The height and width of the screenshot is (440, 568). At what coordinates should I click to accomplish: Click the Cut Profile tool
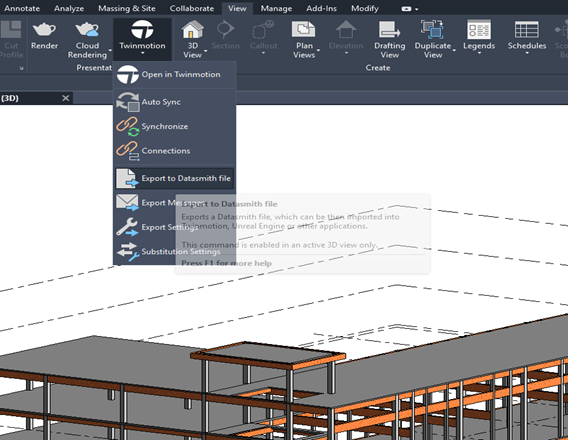point(11,39)
